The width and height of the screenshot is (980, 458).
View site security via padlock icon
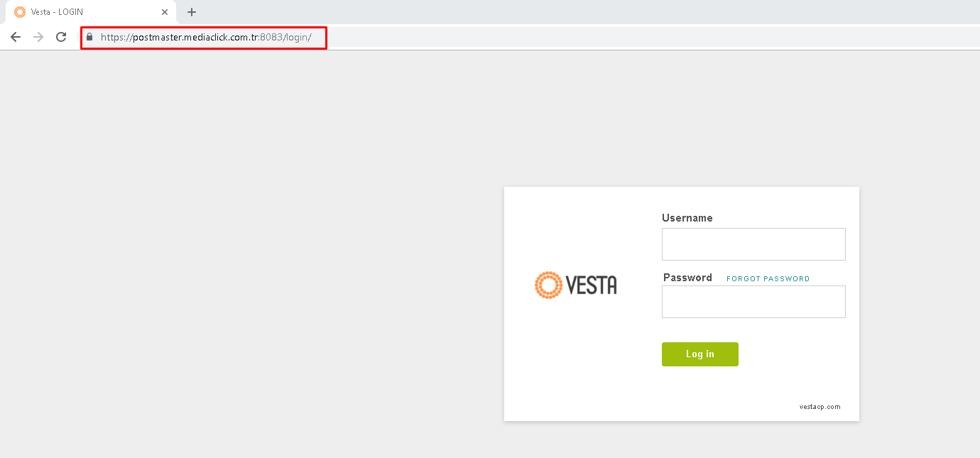(89, 37)
